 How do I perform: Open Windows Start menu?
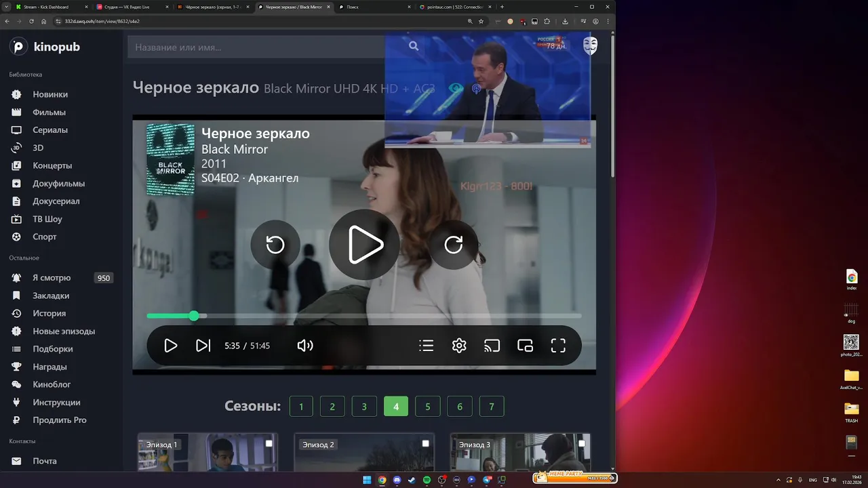pos(367,480)
